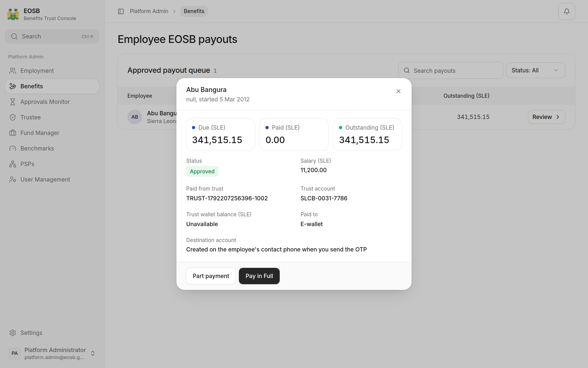Open Fund Manager section

(x=52, y=133)
